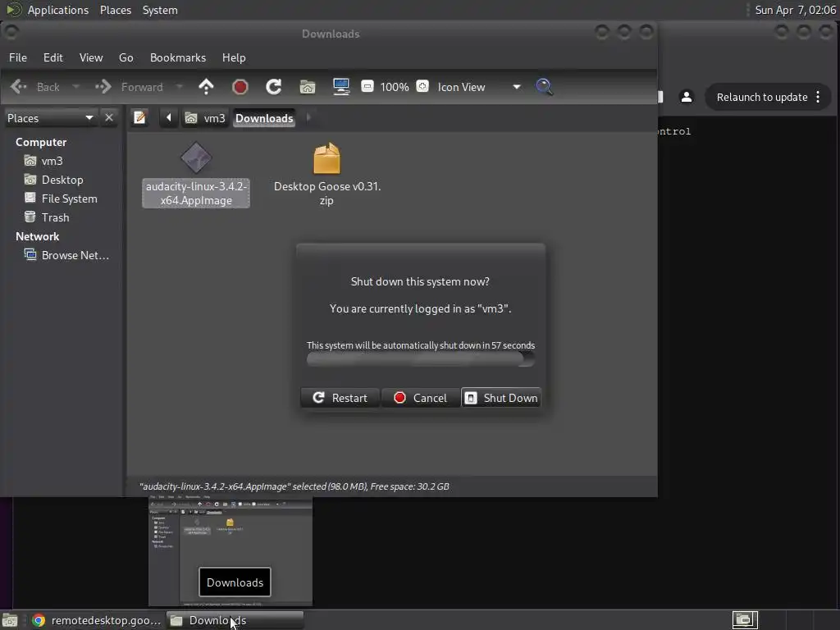Open the System panel menu
This screenshot has height=630, width=840.
point(160,10)
